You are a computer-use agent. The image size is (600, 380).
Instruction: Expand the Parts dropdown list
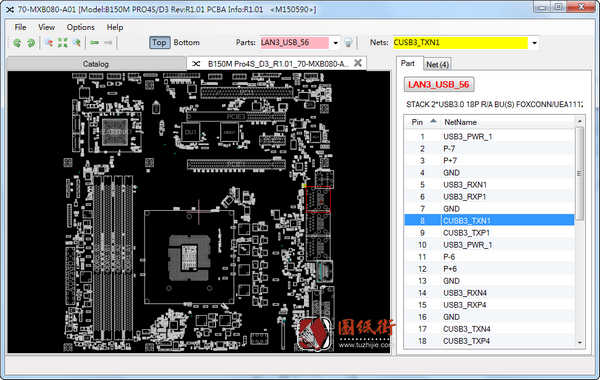(335, 43)
